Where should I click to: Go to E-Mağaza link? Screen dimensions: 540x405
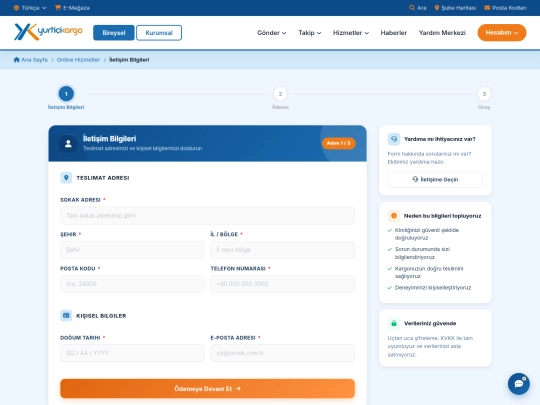(x=72, y=8)
